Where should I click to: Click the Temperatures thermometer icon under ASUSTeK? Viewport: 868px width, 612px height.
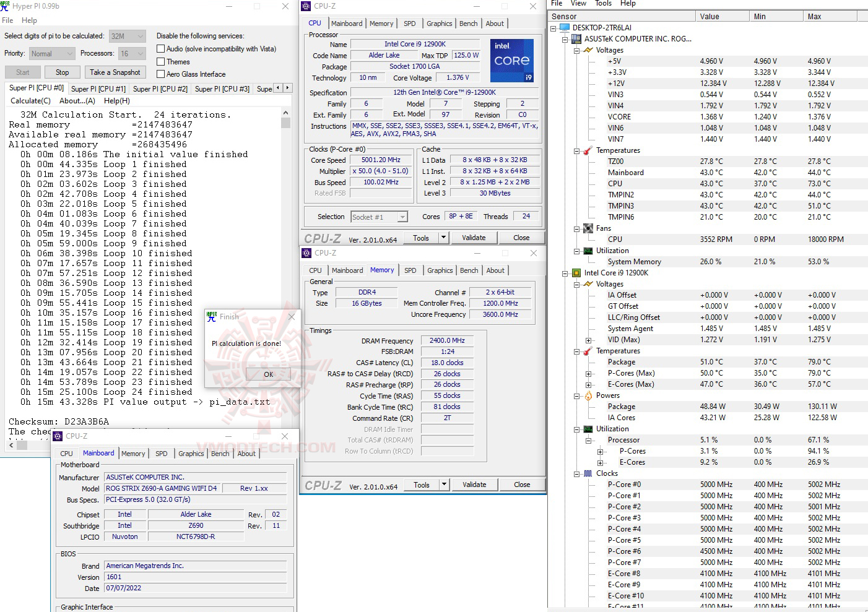tap(587, 150)
